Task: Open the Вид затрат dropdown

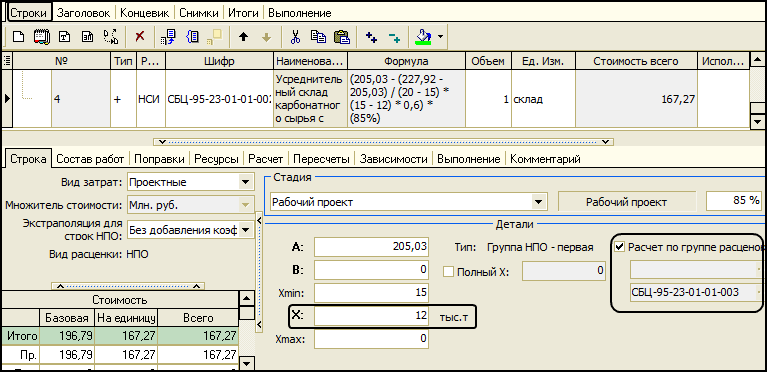Action: [245, 183]
